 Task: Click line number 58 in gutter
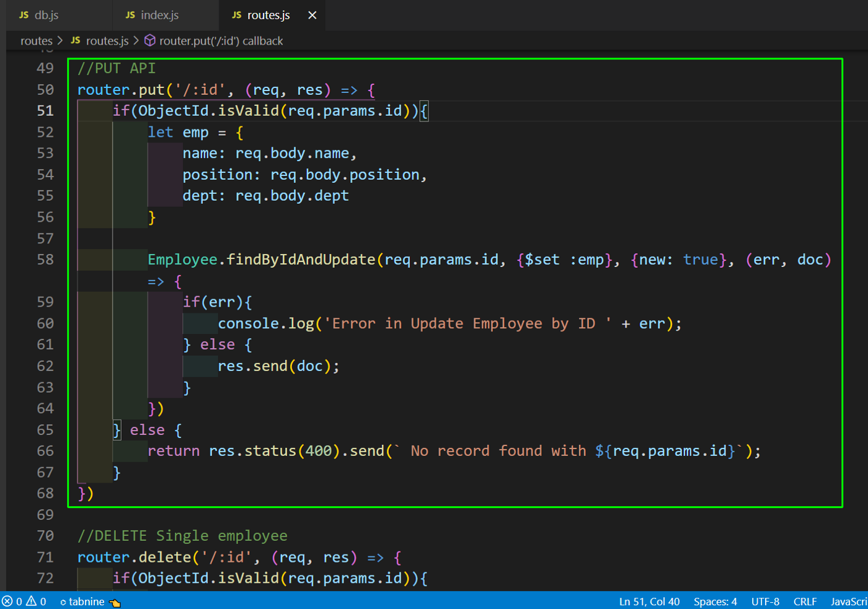[x=45, y=260]
